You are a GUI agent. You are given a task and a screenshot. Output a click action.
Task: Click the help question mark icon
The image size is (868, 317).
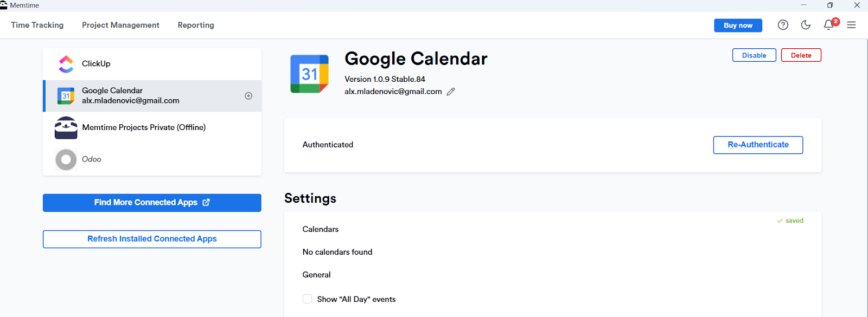click(783, 25)
